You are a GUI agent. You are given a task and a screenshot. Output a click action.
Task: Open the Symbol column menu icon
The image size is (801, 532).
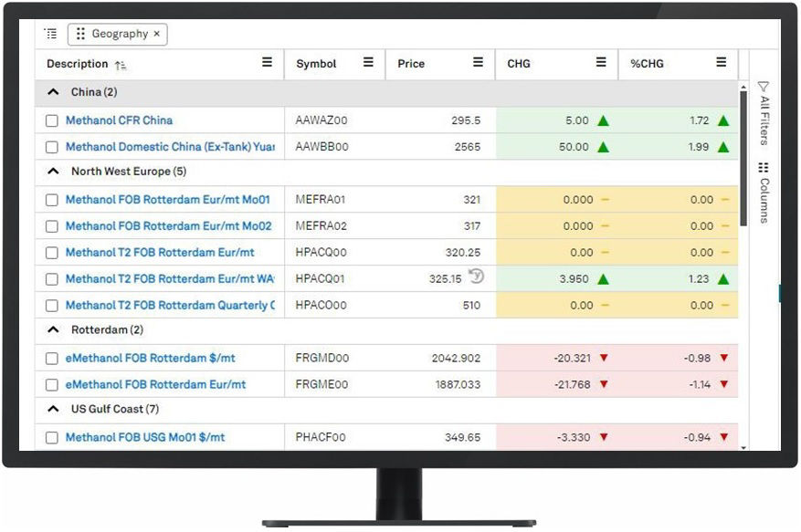pyautogui.click(x=368, y=63)
